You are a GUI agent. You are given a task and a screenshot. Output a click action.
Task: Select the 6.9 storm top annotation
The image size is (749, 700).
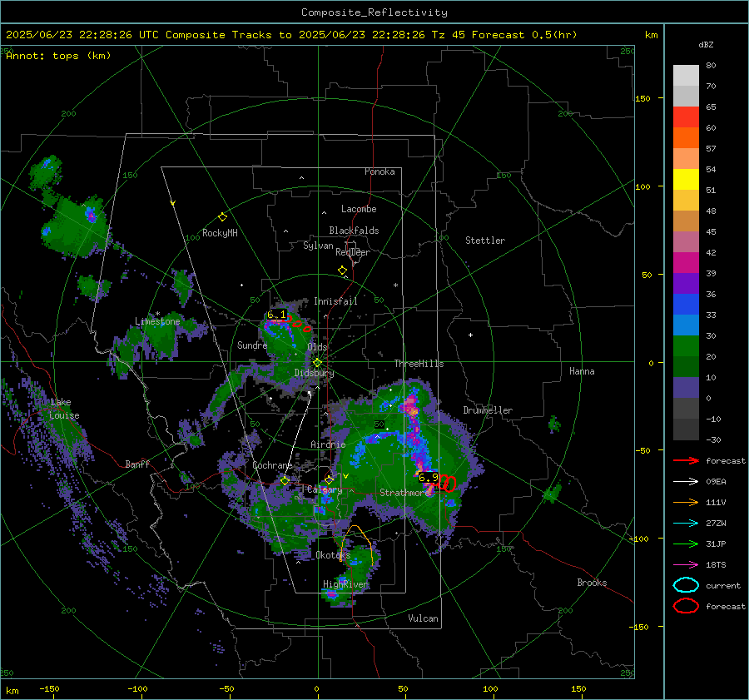[429, 477]
